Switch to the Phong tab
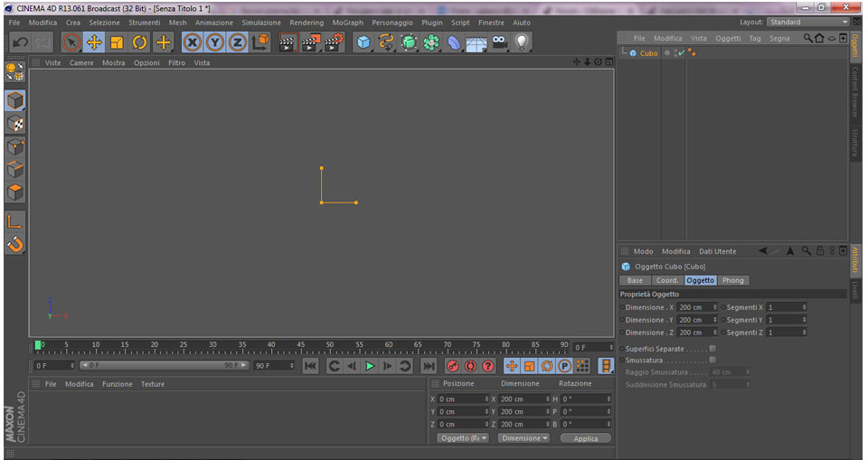Viewport: 868px width, 460px height. pos(733,280)
